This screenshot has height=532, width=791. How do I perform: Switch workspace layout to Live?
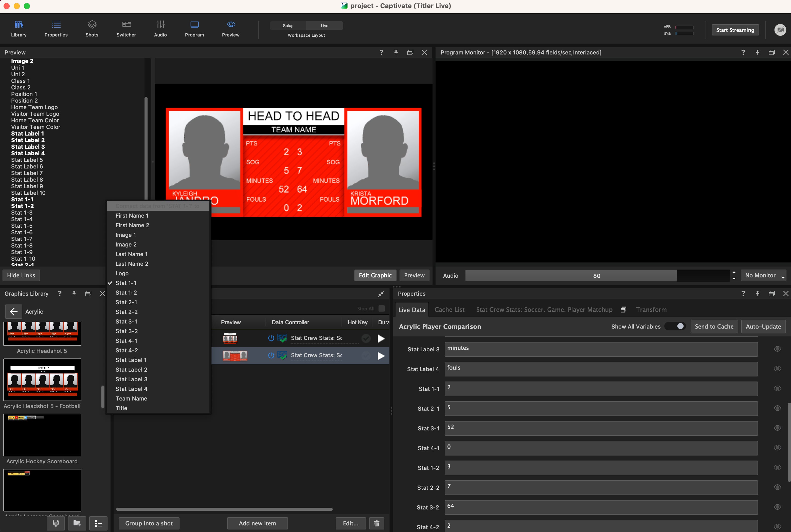[325, 26]
